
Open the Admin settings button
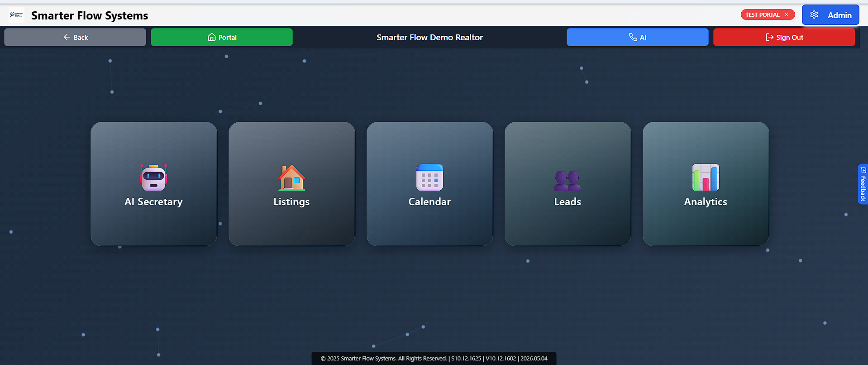point(830,15)
